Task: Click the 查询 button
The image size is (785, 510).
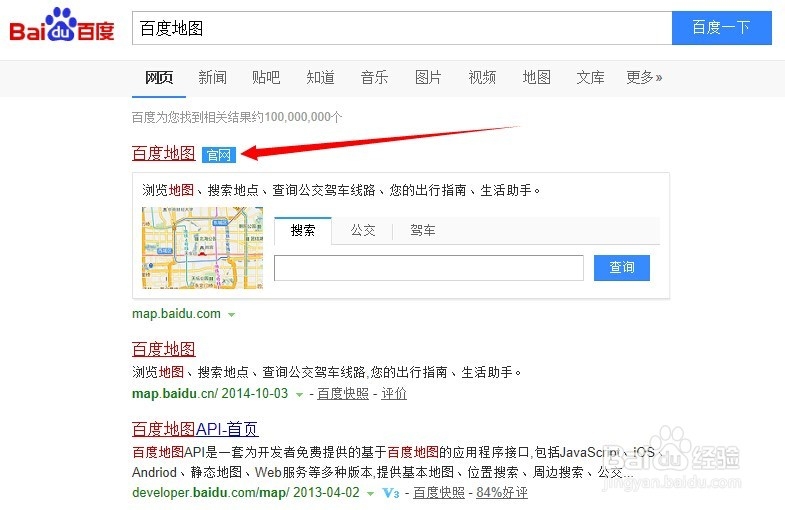Action: point(622,268)
